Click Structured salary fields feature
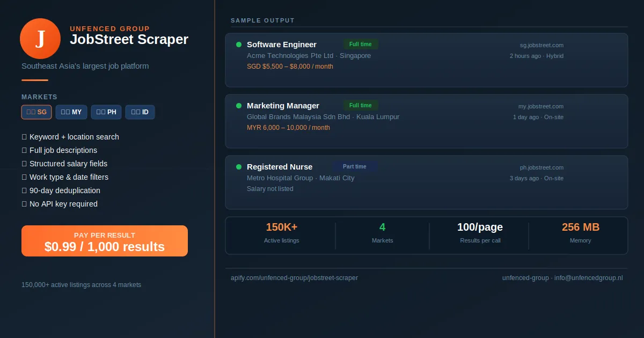 (64, 164)
